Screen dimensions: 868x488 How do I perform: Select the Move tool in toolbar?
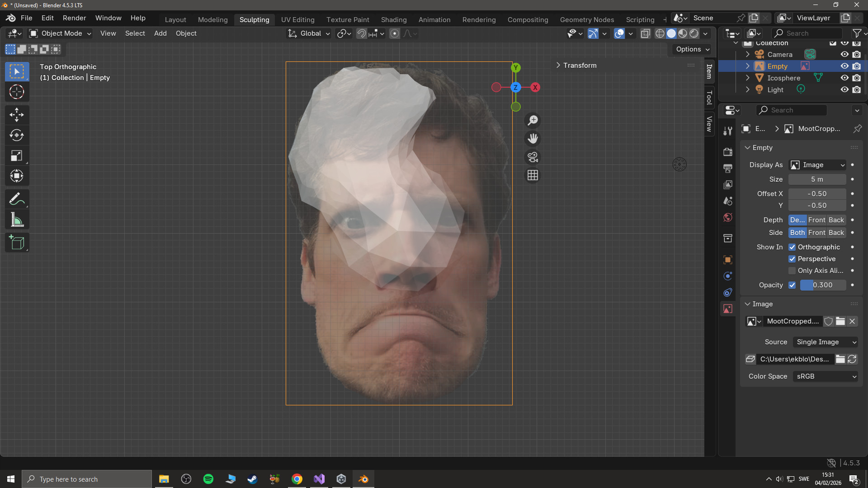(x=17, y=114)
